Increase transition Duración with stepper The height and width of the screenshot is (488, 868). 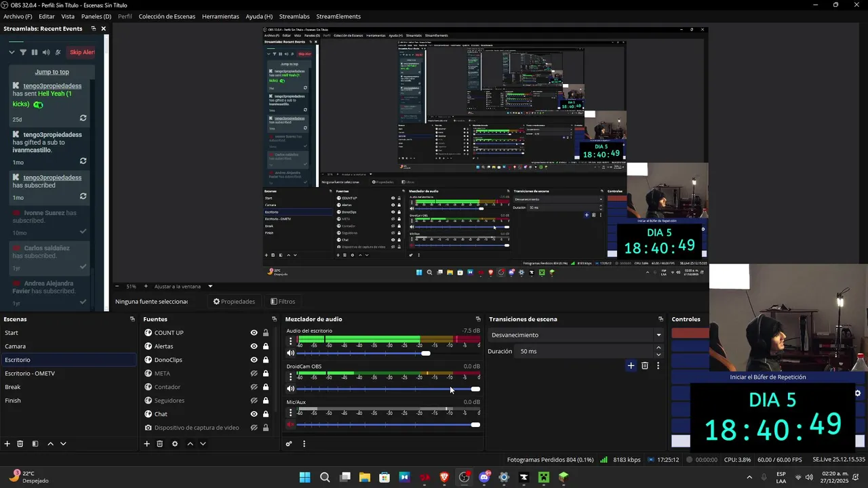click(658, 348)
